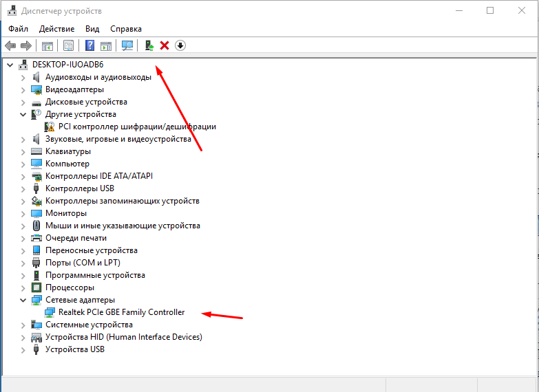Screen dimensions: 539x392
Task: Open Properties via the toolbar icon
Action: tap(68, 45)
